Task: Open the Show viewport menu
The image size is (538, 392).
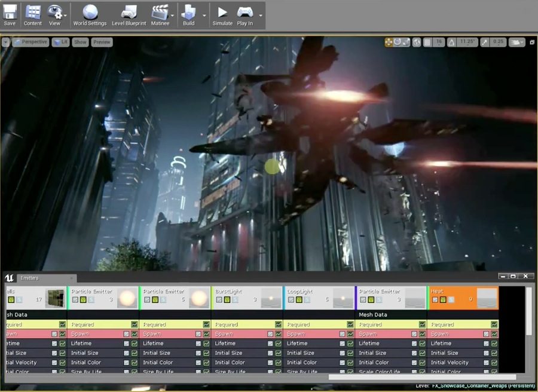Action: [81, 42]
